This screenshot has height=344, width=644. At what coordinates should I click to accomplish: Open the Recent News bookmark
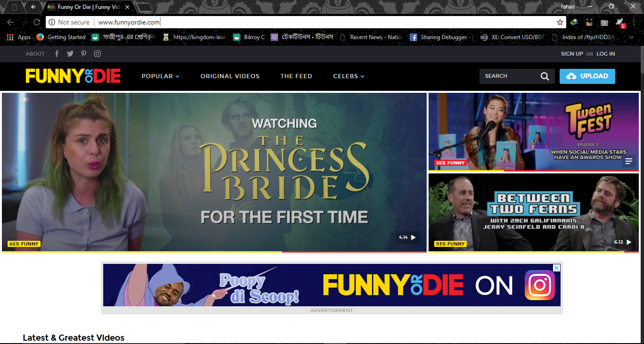click(x=372, y=37)
